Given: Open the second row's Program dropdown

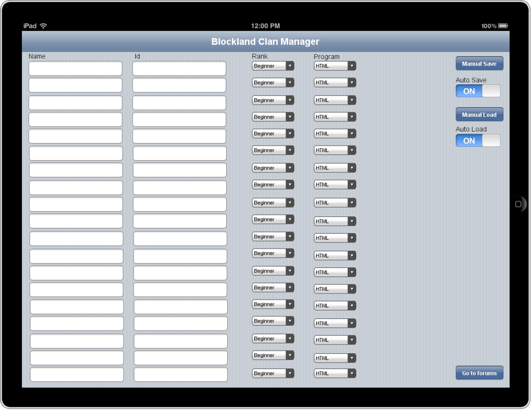Looking at the screenshot, I should tap(335, 83).
